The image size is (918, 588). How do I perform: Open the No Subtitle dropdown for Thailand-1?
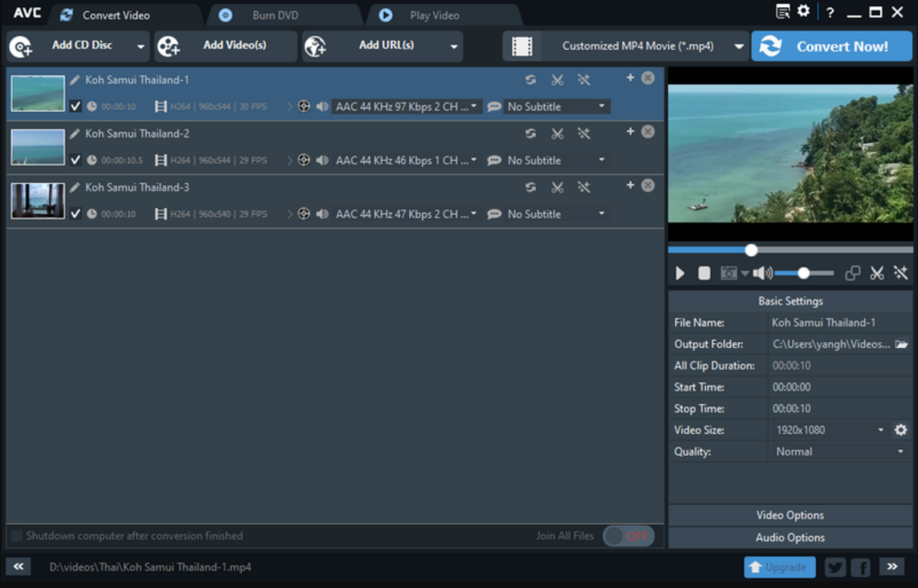tap(601, 106)
